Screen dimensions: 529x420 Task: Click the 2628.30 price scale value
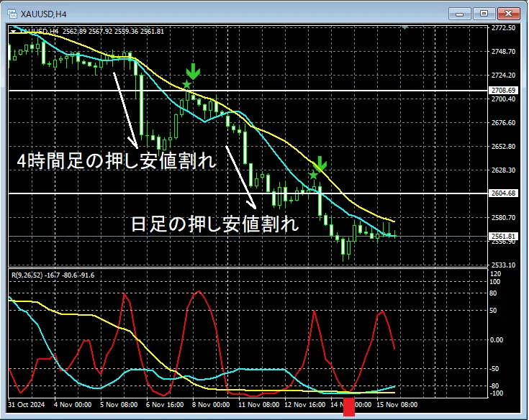point(503,170)
